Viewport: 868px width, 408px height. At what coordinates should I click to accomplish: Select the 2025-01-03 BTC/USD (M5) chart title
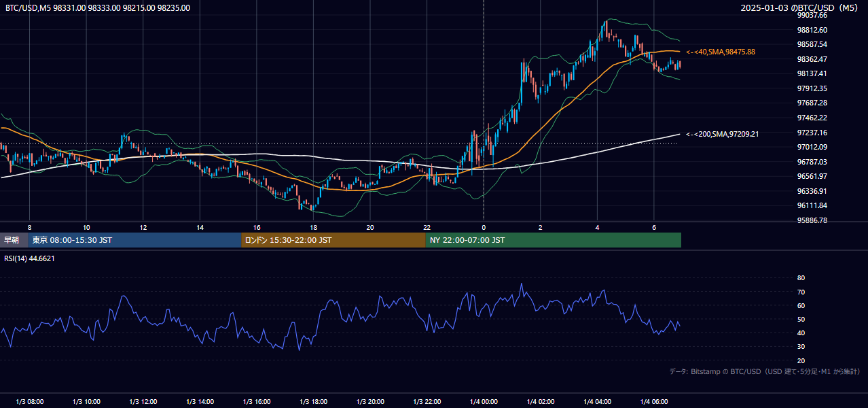[801, 8]
